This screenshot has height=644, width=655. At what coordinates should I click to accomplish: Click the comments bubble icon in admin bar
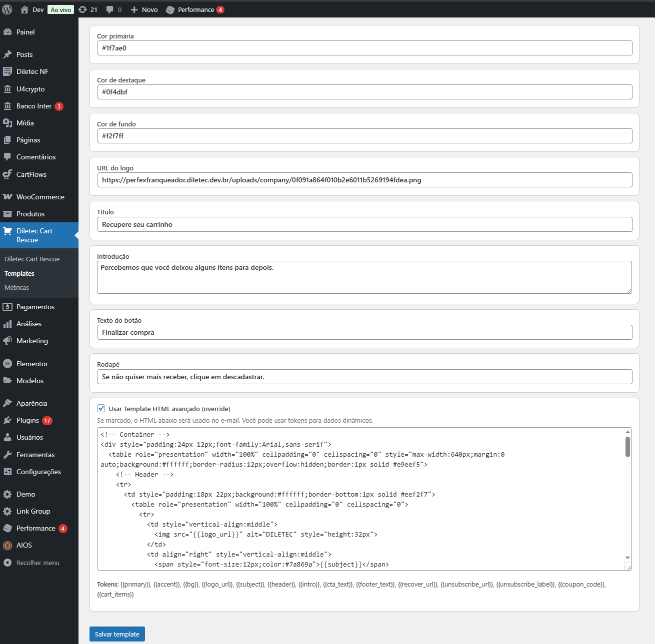[x=110, y=9]
